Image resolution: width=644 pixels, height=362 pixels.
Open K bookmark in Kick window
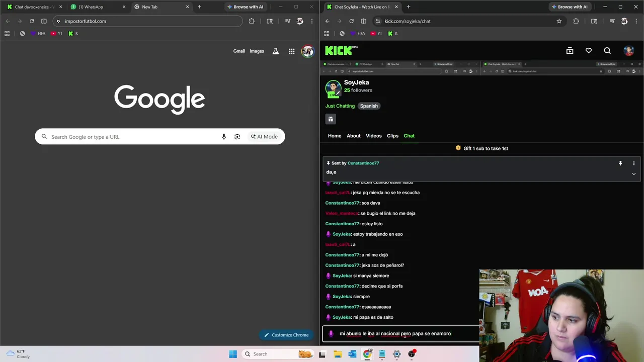(393, 34)
